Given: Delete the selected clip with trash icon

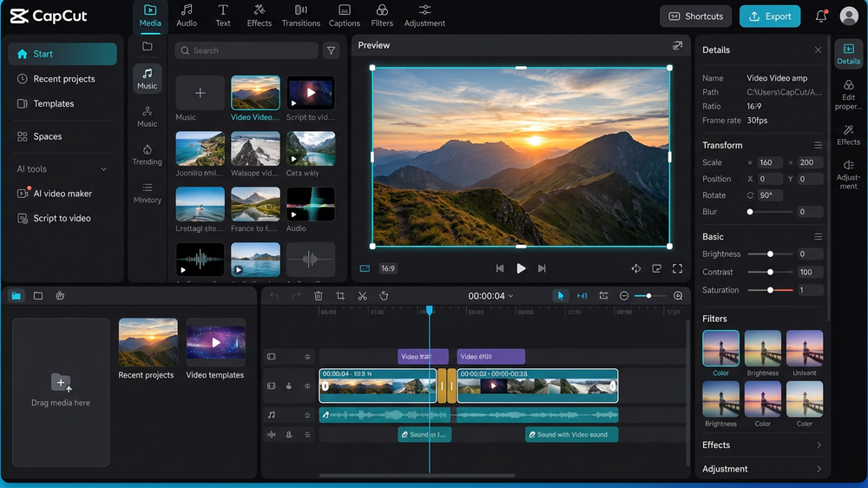Looking at the screenshot, I should tap(319, 296).
